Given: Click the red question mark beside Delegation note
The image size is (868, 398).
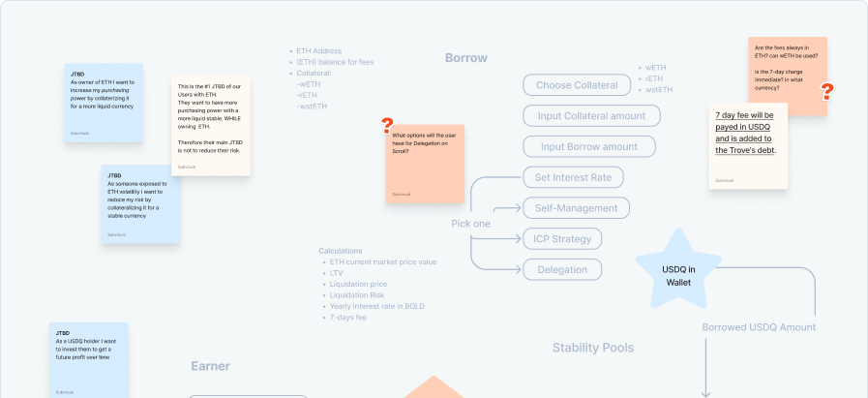Looking at the screenshot, I should (x=388, y=125).
